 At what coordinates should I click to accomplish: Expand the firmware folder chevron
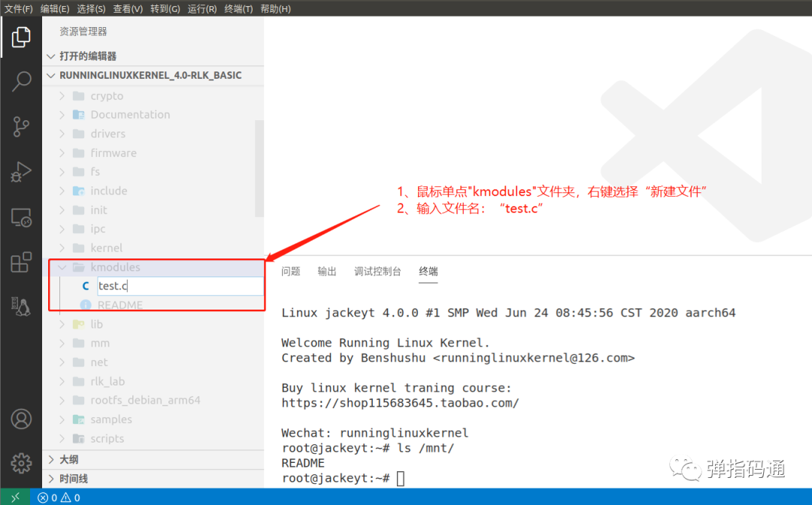click(x=62, y=153)
